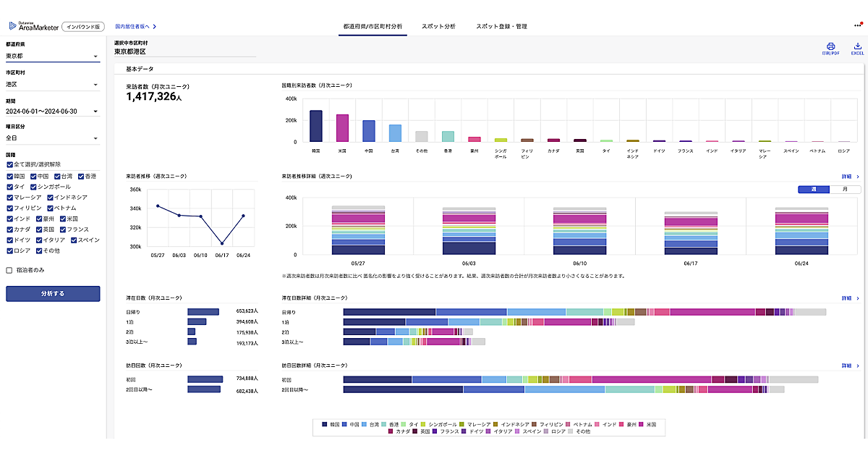Viewport: 868px width, 456px height.
Task: Click the 韓国 legend color square
Action: (325, 423)
